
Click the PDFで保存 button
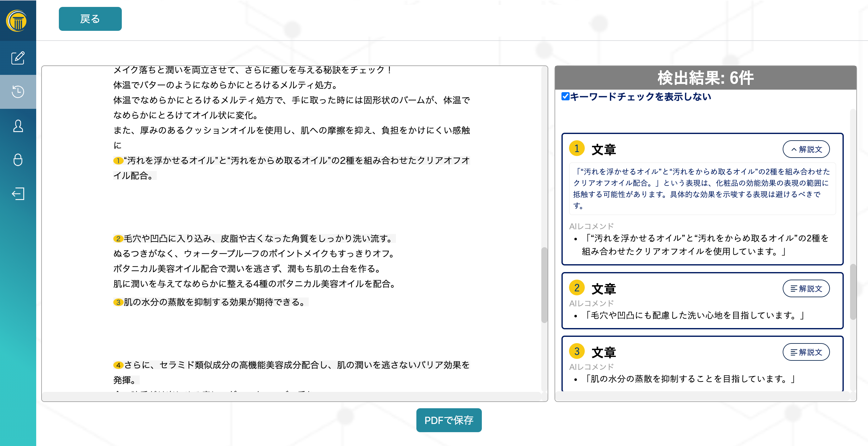coord(448,420)
